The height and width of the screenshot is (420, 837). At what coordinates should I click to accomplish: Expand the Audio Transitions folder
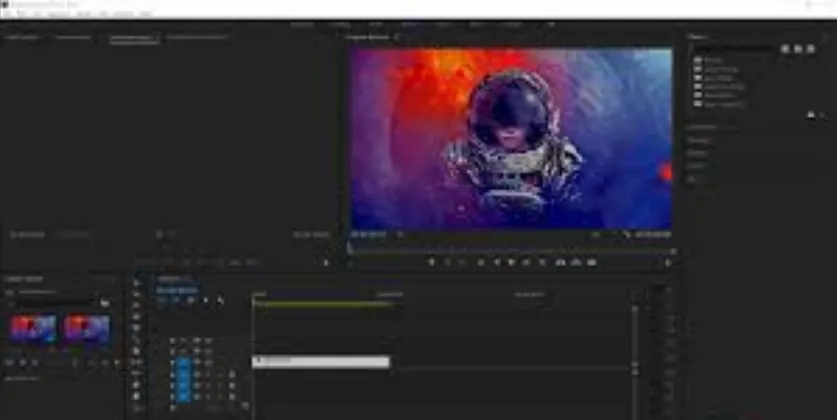[x=719, y=86]
